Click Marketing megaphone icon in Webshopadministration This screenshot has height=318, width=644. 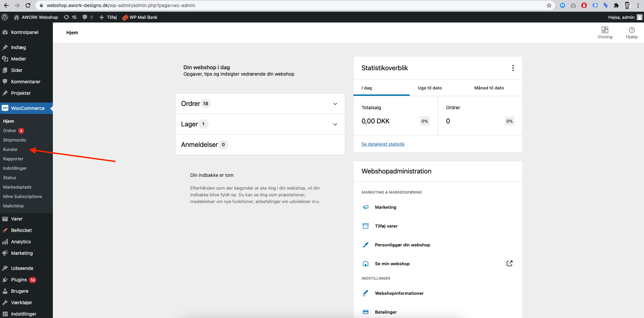[366, 207]
